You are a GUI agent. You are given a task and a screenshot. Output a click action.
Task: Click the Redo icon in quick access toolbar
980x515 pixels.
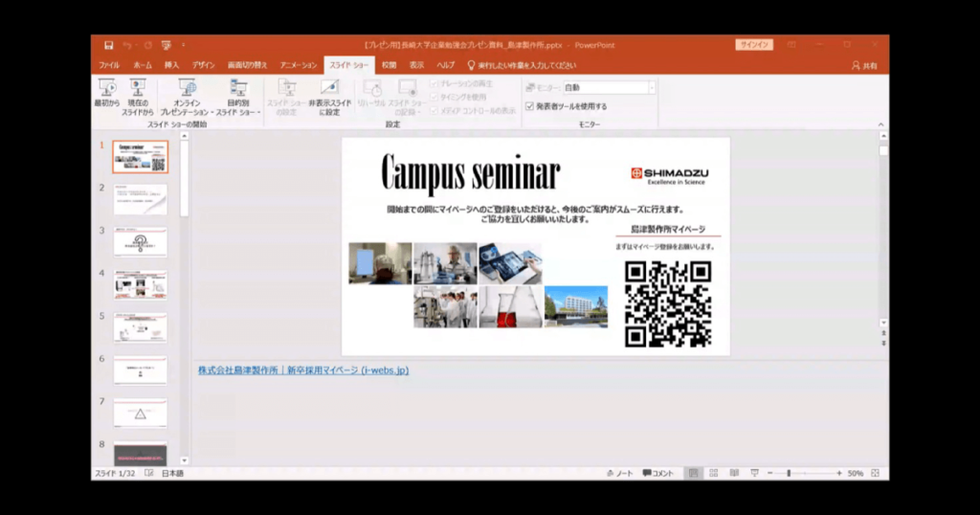click(x=148, y=45)
